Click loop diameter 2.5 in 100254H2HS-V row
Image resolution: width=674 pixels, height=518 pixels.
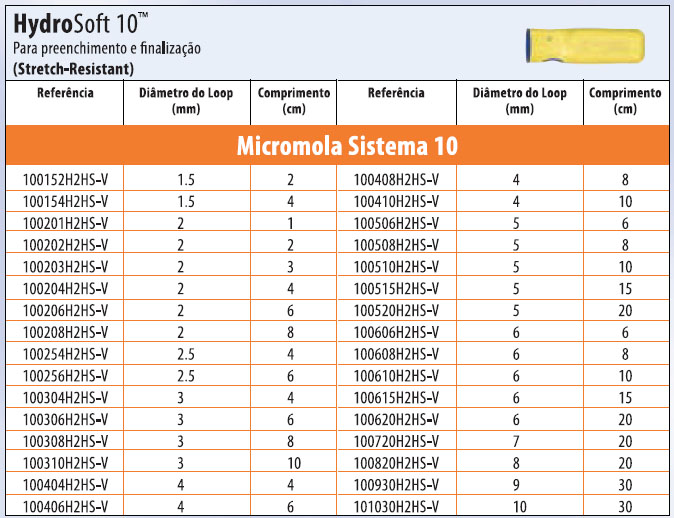coord(186,354)
